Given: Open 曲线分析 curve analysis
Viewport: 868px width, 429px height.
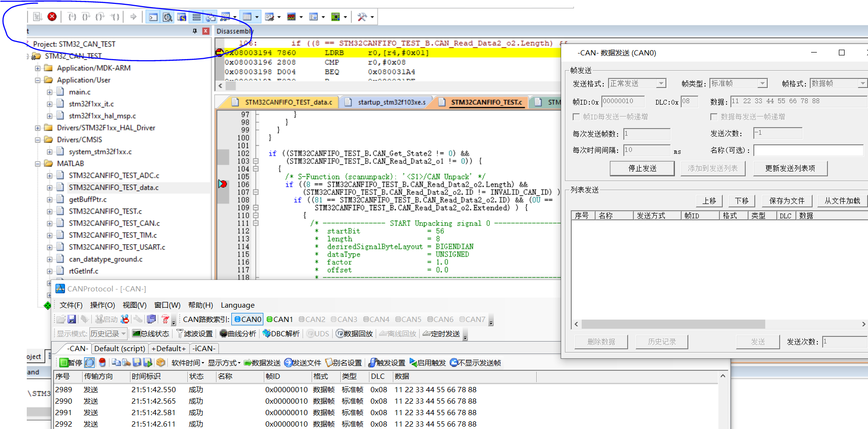Looking at the screenshot, I should coord(238,333).
